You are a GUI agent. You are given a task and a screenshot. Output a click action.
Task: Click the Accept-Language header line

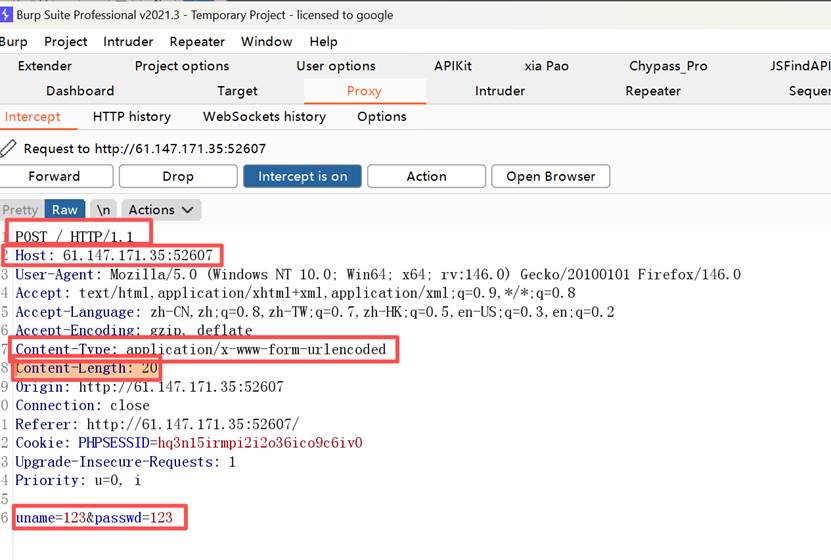(x=315, y=312)
